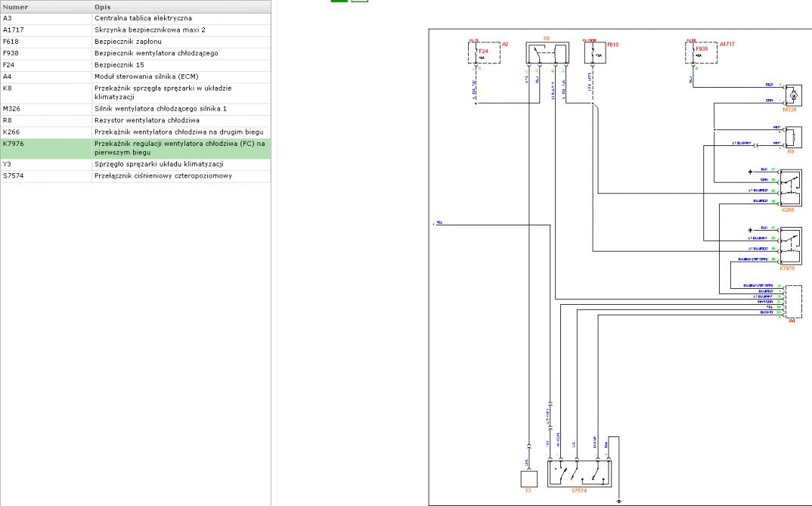Choose the S7574 Przełącznik ciśnieniowy row

135,176
